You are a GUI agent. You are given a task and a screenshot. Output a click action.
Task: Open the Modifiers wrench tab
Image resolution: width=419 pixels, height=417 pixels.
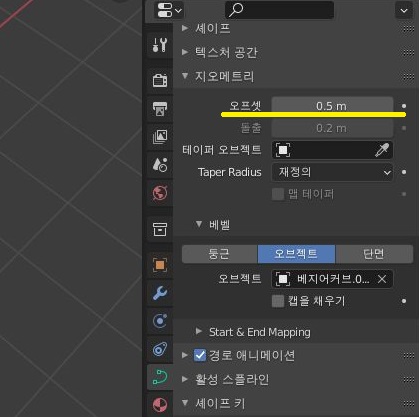(x=160, y=293)
